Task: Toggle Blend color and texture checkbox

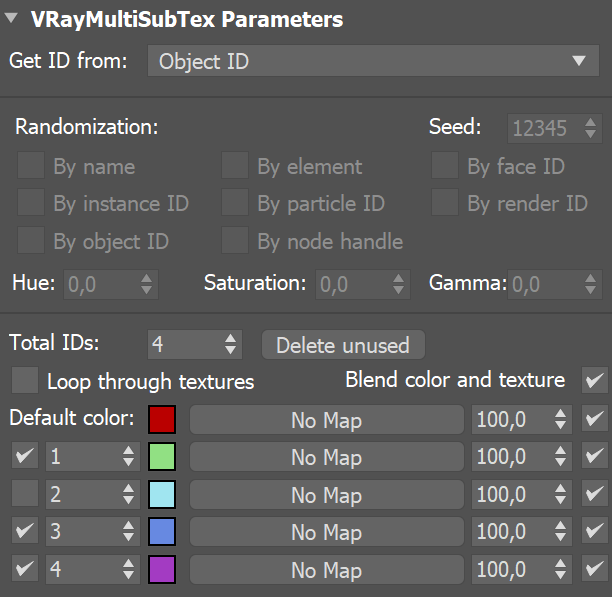Action: pos(595,381)
